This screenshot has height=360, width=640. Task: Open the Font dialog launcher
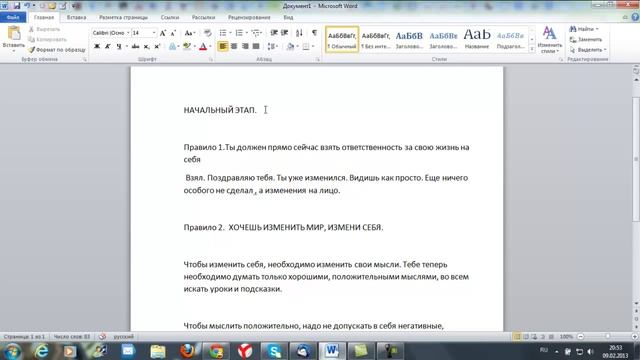tap(211, 60)
